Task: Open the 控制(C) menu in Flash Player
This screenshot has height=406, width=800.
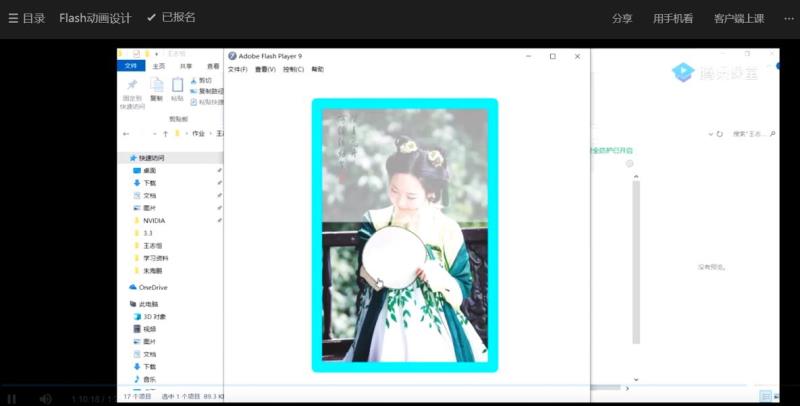Action: [293, 70]
